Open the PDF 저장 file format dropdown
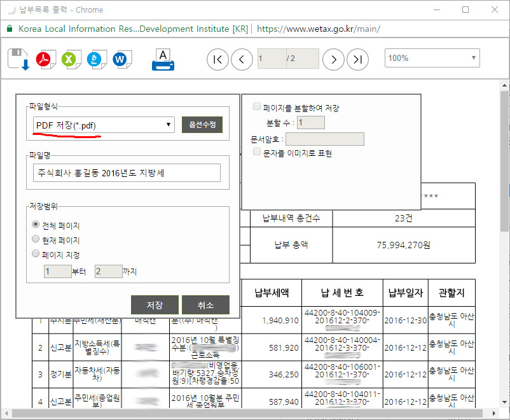Viewport: 510px width, 420px height. [x=104, y=125]
